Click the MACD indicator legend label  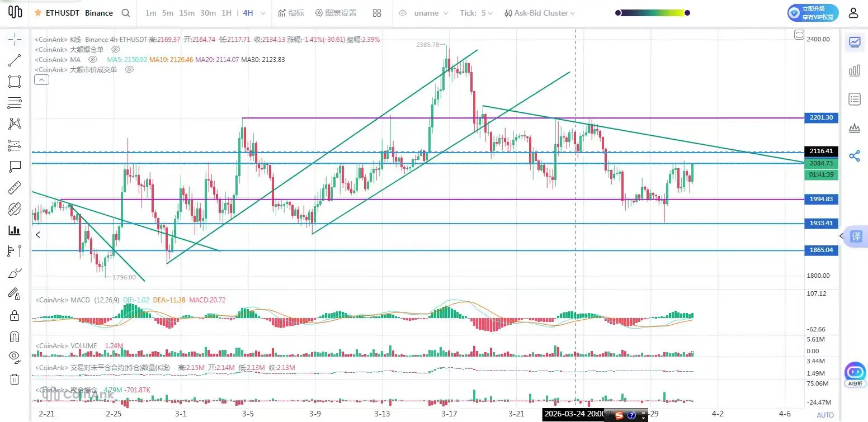pos(81,300)
